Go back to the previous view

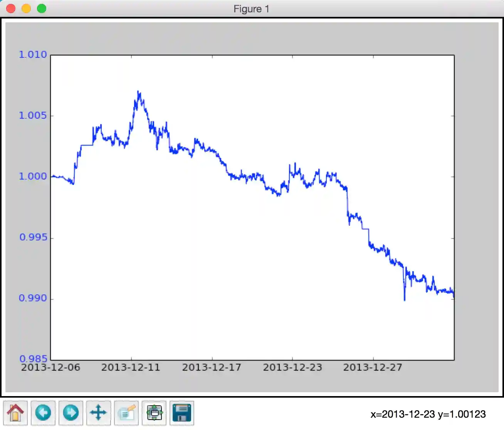click(43, 413)
